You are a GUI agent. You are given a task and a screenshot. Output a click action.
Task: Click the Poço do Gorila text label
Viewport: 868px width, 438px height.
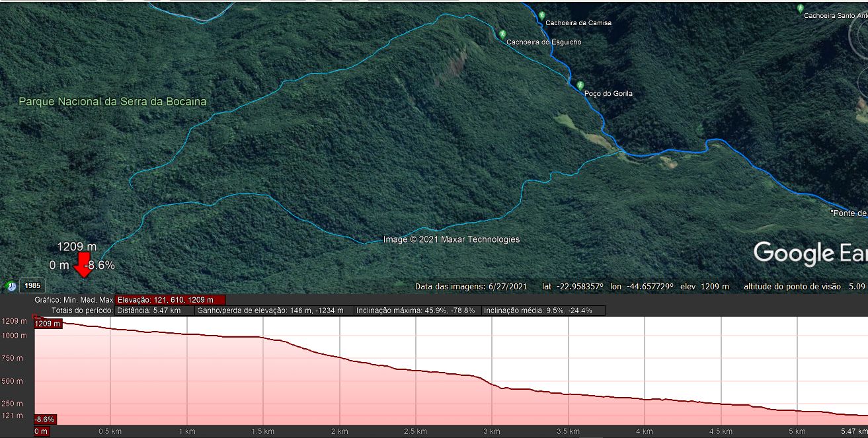pyautogui.click(x=608, y=94)
